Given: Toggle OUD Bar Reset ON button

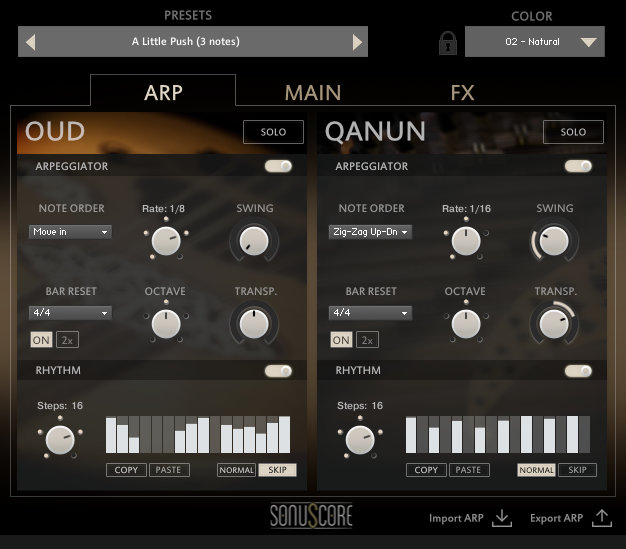Looking at the screenshot, I should tap(41, 340).
